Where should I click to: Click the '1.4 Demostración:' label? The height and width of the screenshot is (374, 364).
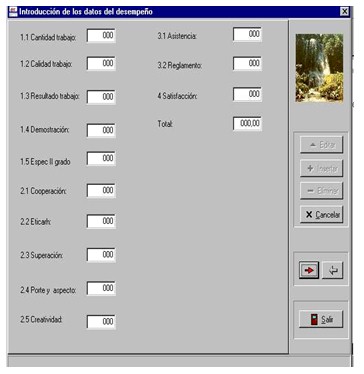point(45,129)
